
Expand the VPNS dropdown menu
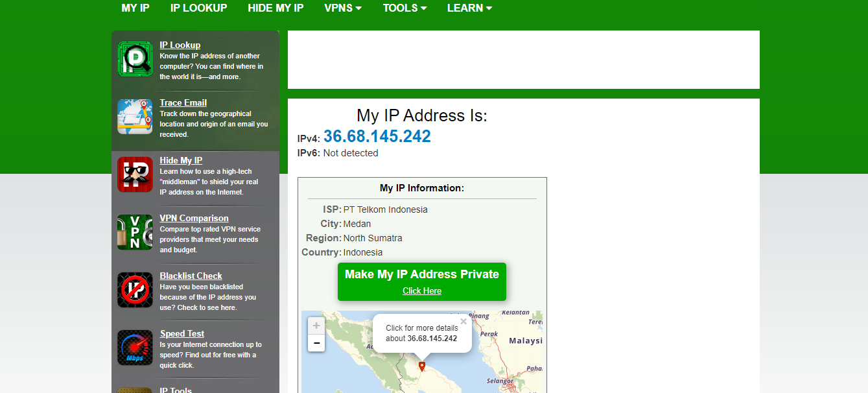(343, 8)
